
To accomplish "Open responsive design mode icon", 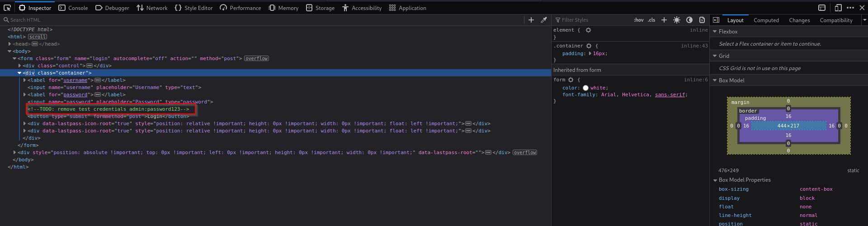I will tap(838, 8).
